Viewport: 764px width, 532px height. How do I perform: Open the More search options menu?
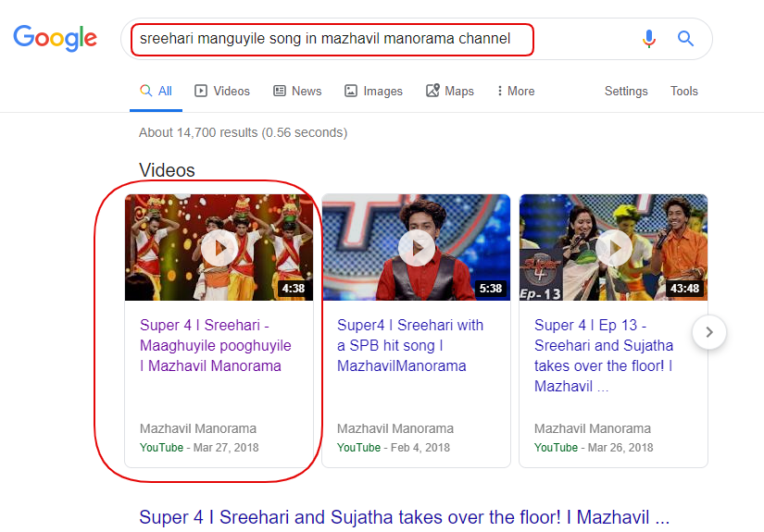click(x=516, y=91)
